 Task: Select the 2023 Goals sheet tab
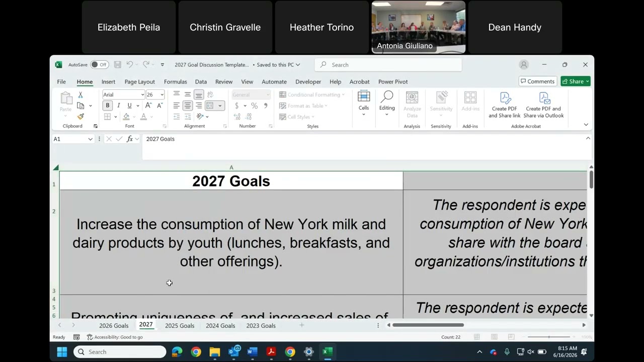tap(261, 326)
